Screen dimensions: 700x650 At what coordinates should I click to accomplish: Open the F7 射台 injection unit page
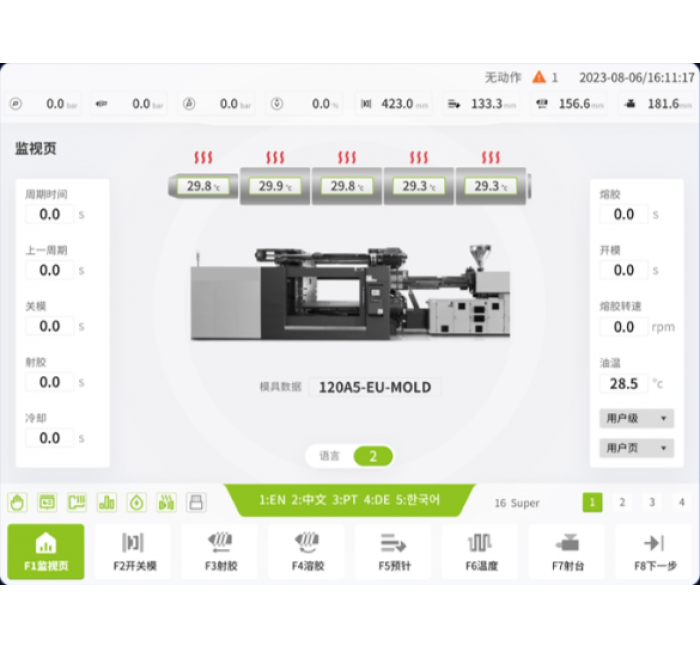pos(567,551)
